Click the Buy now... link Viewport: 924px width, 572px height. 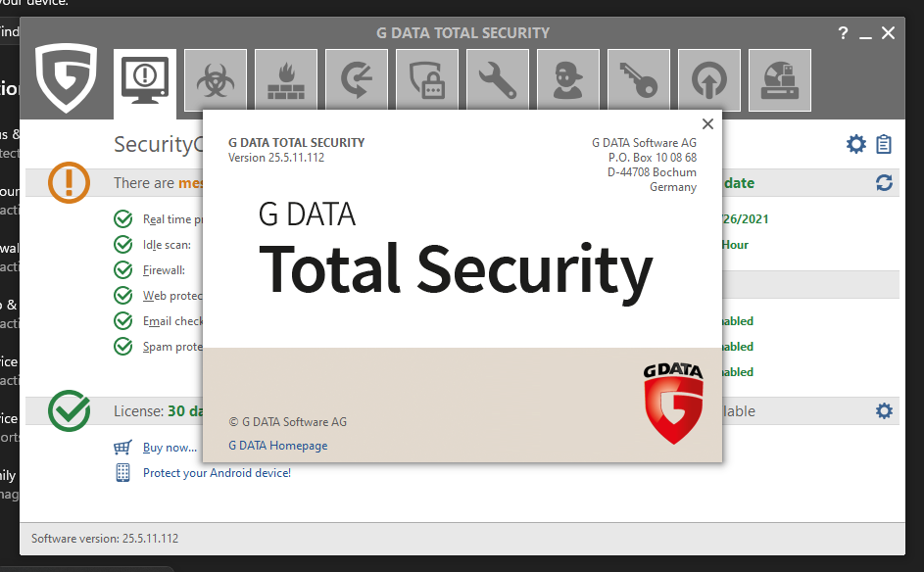tap(170, 448)
